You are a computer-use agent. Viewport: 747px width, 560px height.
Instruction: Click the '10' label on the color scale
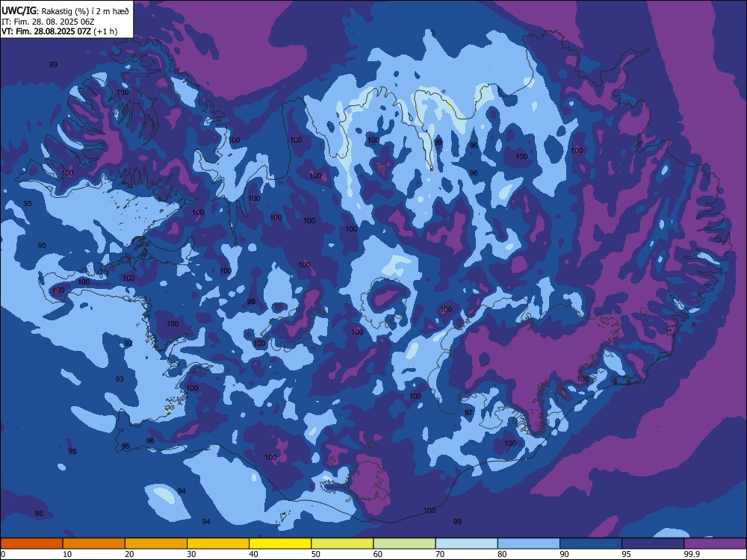[x=67, y=554]
